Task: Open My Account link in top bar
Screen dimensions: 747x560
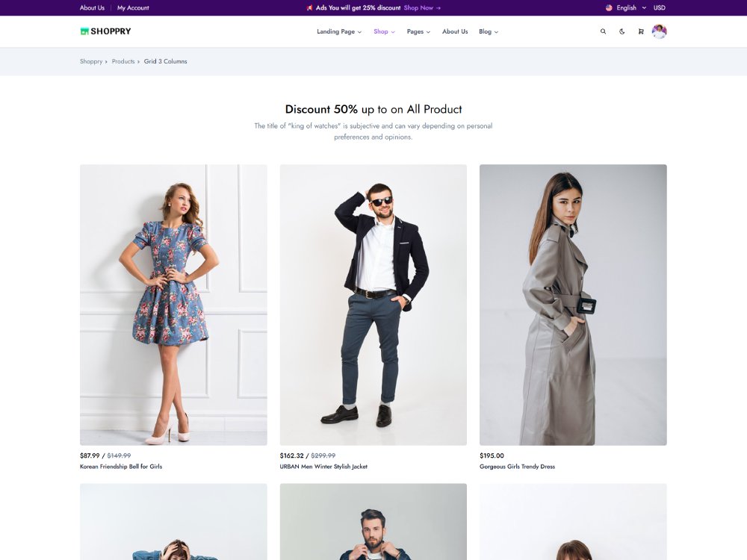Action: point(133,7)
